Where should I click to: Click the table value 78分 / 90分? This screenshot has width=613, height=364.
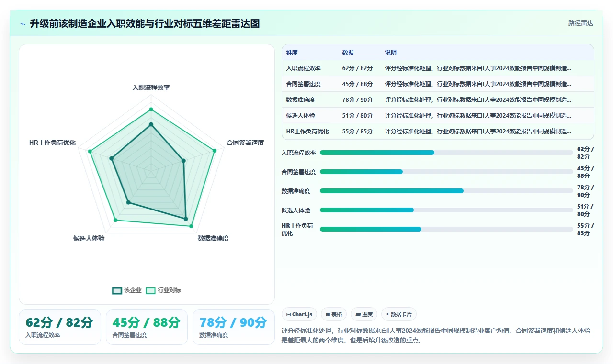point(357,99)
